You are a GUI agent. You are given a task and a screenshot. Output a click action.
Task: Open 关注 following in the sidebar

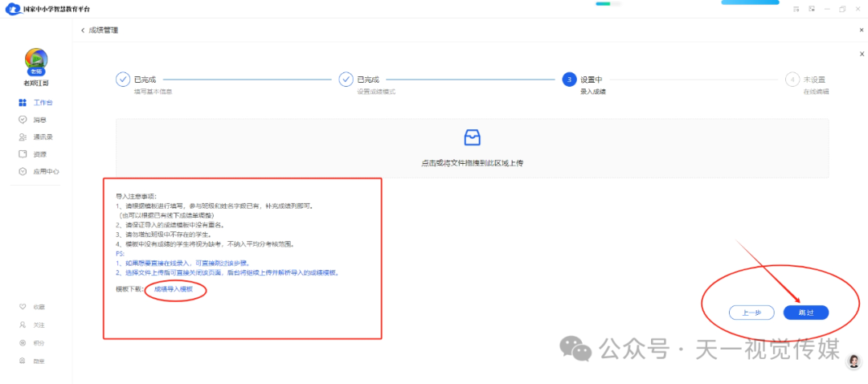coord(32,325)
